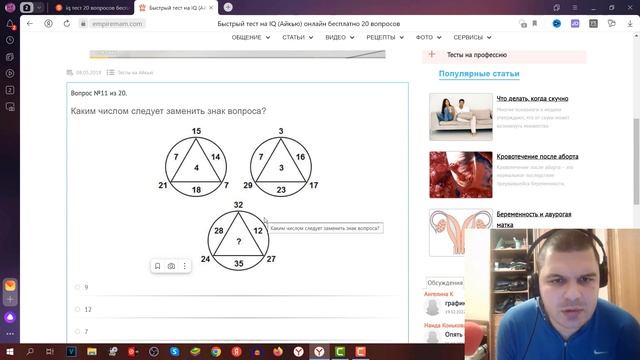640x360 pixels.
Task: Click the test progress bar
Action: point(237,54)
